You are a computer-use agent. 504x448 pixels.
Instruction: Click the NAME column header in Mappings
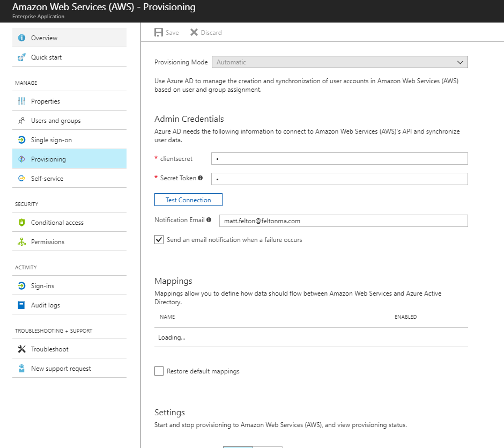[x=167, y=317]
